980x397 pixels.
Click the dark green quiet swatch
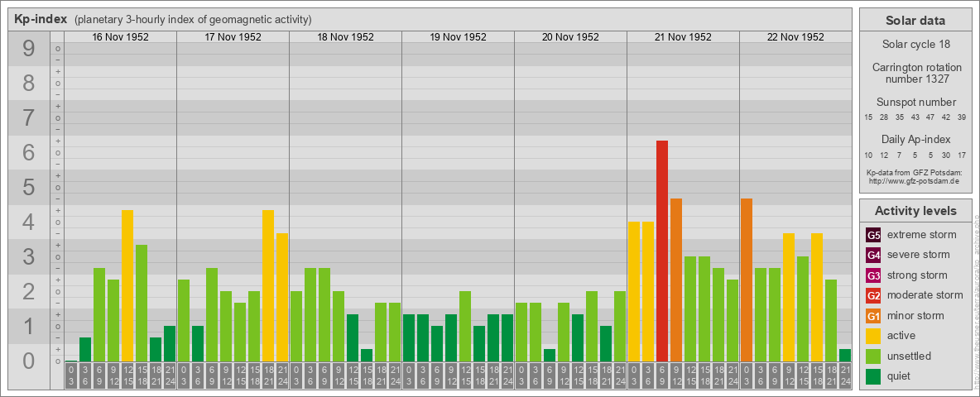click(x=873, y=376)
